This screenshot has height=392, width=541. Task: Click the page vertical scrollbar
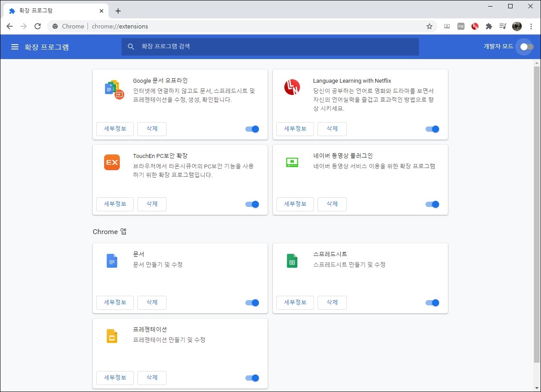pyautogui.click(x=537, y=214)
